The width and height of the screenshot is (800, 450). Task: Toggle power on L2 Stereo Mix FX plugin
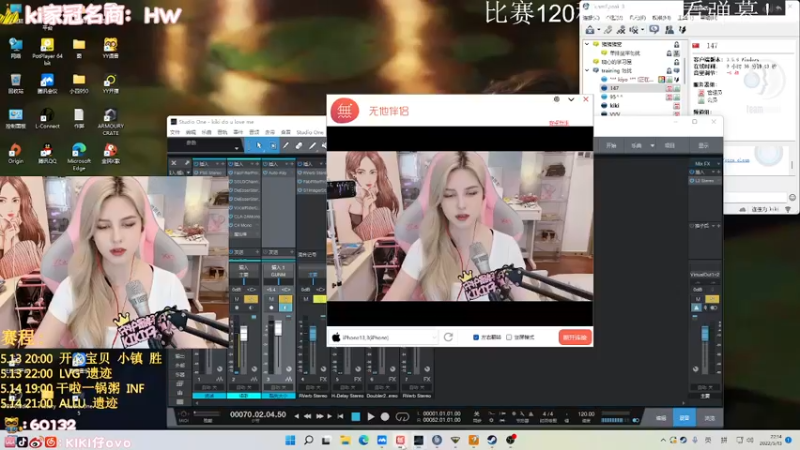692,181
